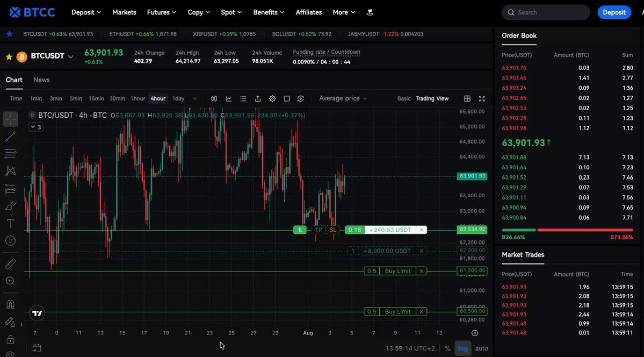Select the crosshair cursor tool

pos(10,119)
